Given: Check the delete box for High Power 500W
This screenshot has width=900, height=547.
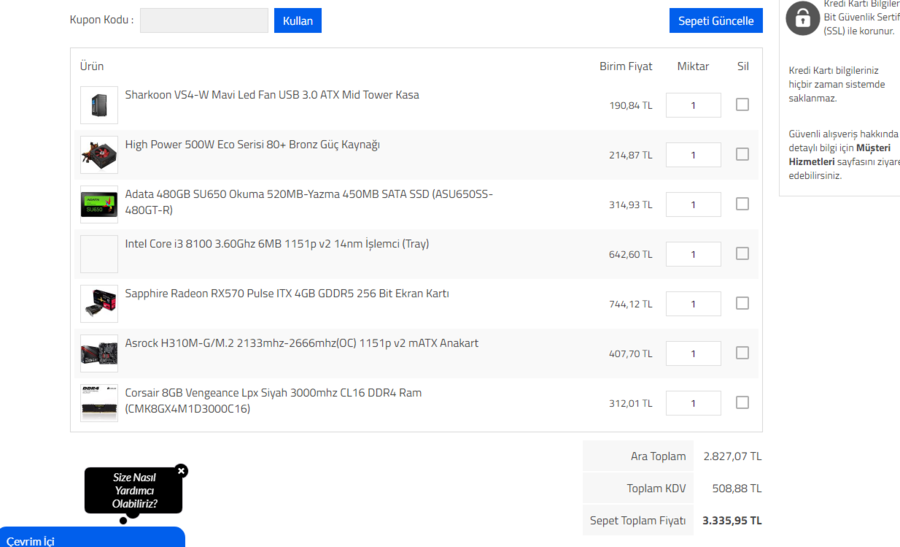Looking at the screenshot, I should [742, 154].
